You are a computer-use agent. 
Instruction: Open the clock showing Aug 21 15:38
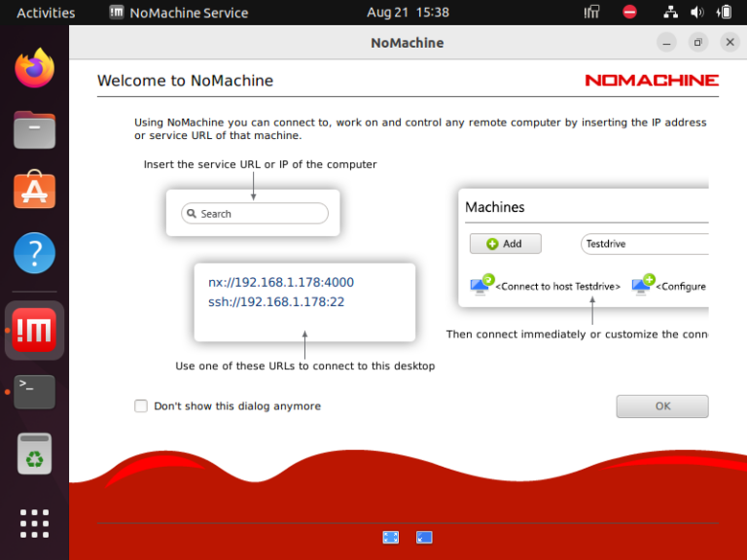tap(408, 13)
